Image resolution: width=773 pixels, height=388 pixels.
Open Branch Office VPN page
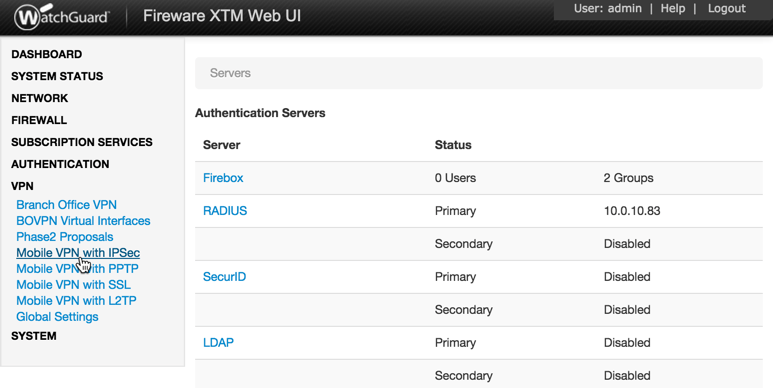(x=67, y=205)
